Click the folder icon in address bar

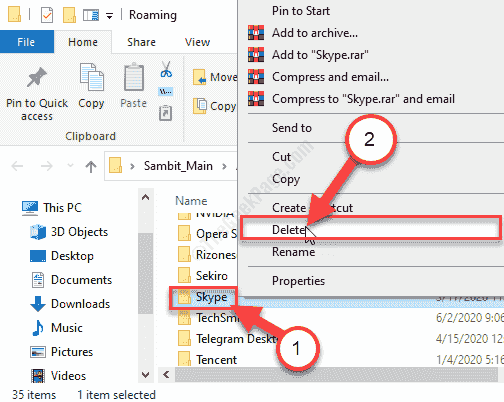pos(115,165)
